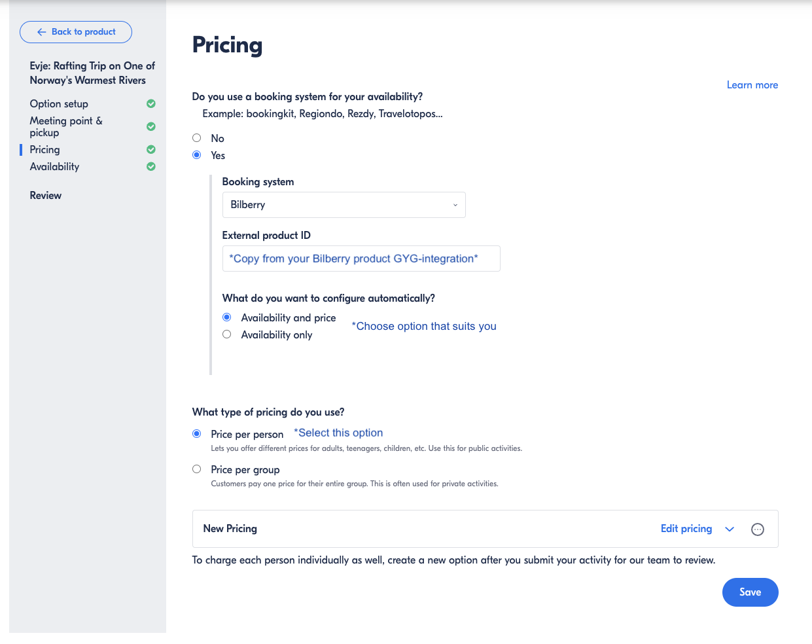Focus the External product ID input field

(361, 259)
